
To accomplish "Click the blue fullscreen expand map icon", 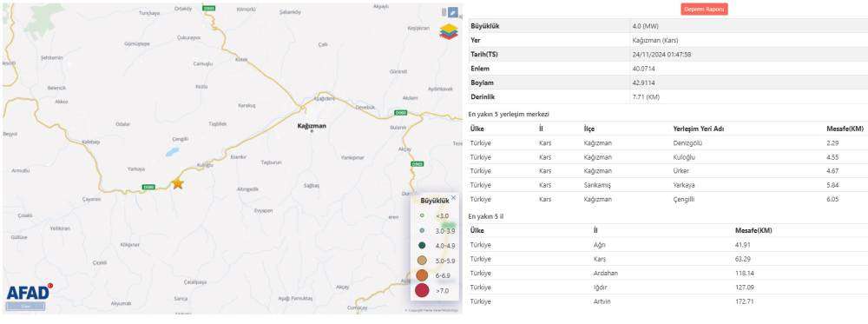I will 453,12.
